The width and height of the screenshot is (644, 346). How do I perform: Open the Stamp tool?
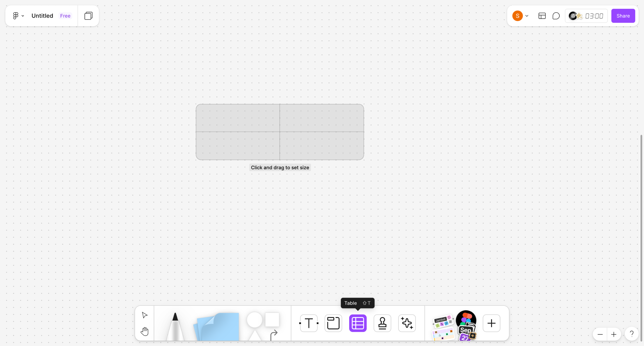[382, 323]
